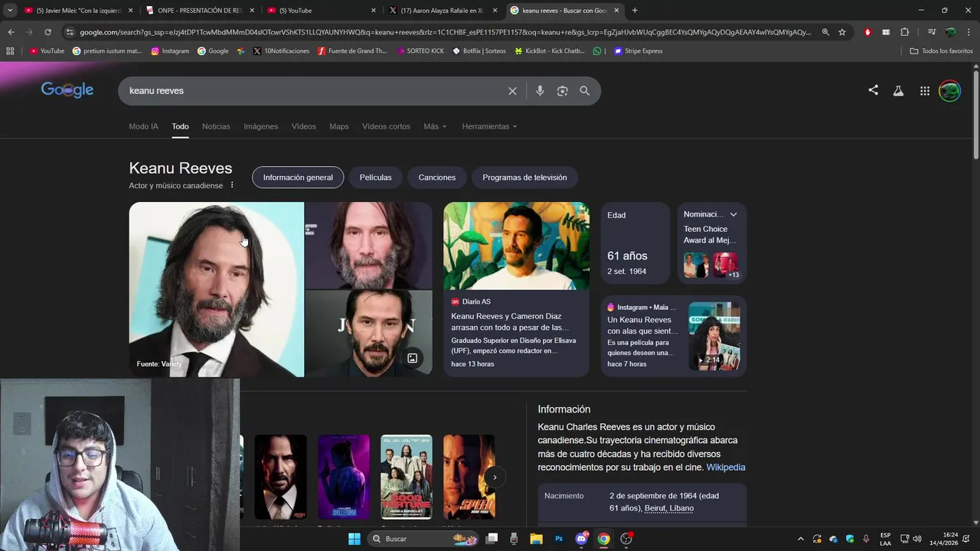Reload the page

[47, 32]
